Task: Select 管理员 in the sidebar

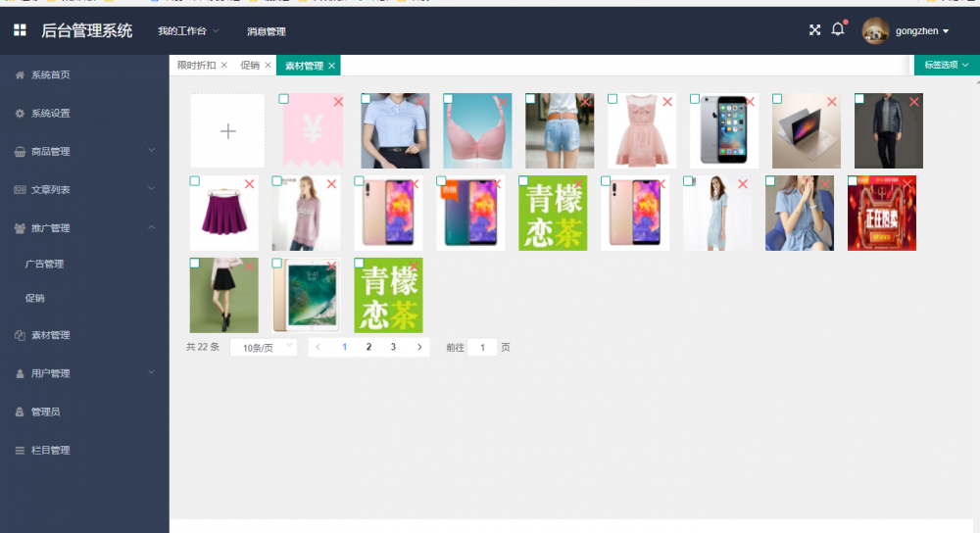Action: (46, 412)
